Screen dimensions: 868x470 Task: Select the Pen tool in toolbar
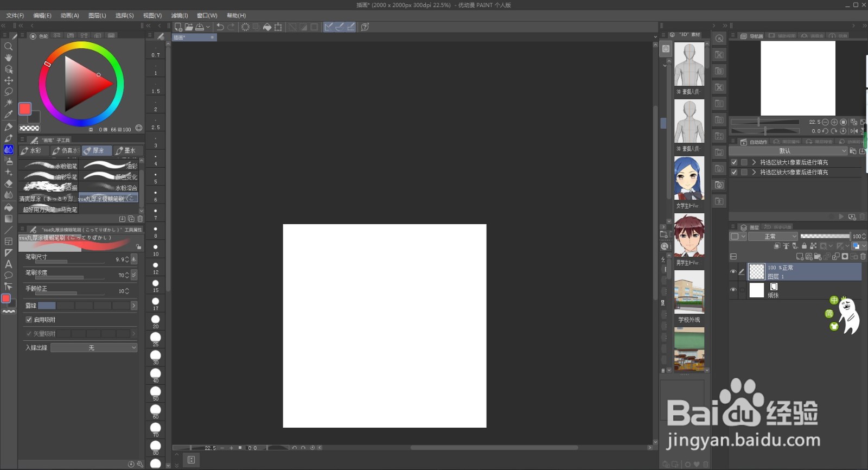[x=8, y=126]
